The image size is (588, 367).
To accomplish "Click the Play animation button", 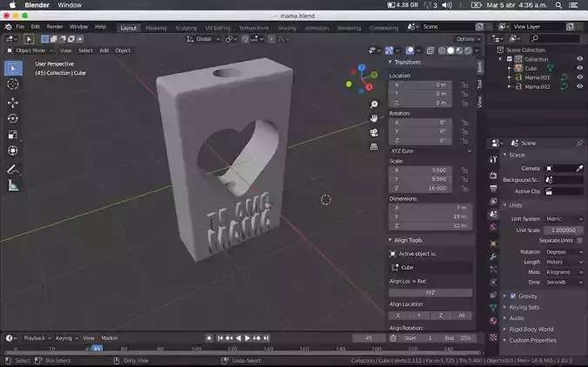I will click(248, 337).
